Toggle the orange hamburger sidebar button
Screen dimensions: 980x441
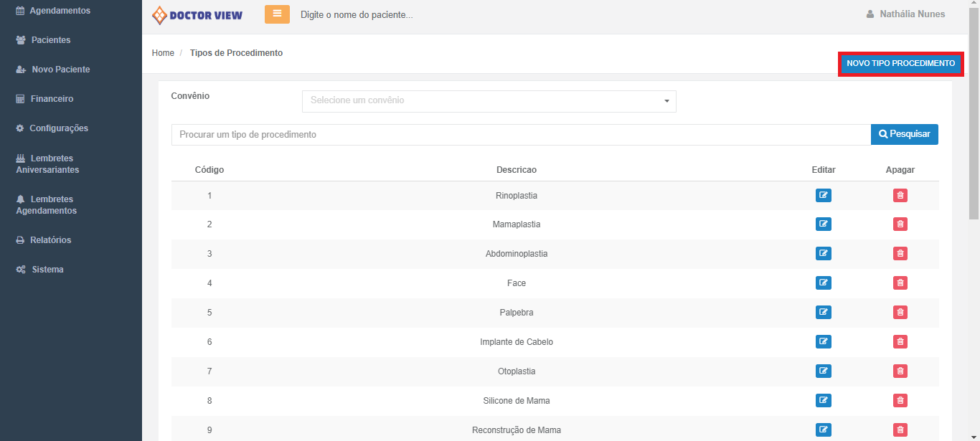(x=277, y=14)
